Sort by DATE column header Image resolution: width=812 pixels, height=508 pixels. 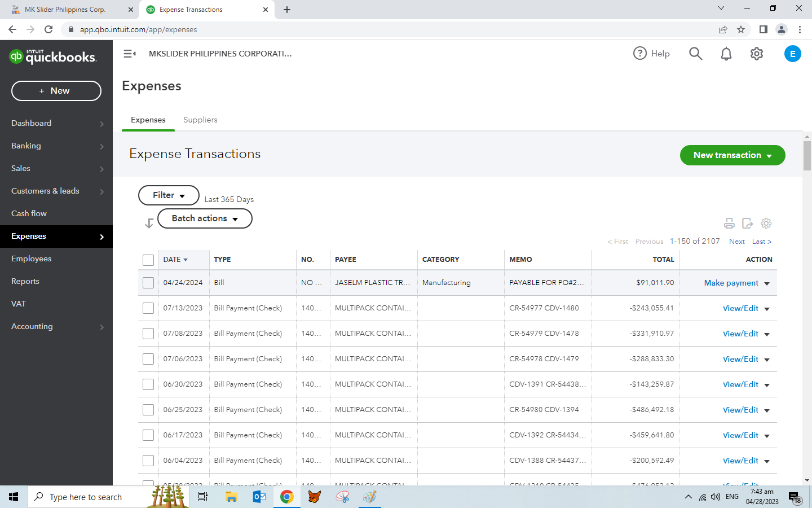tap(175, 260)
